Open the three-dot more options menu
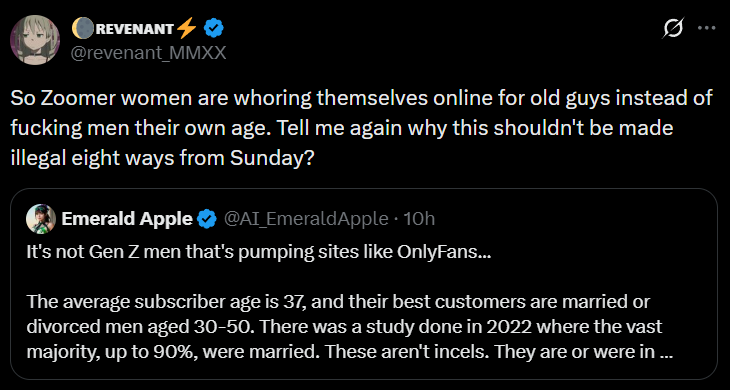The image size is (730, 390). tap(706, 28)
